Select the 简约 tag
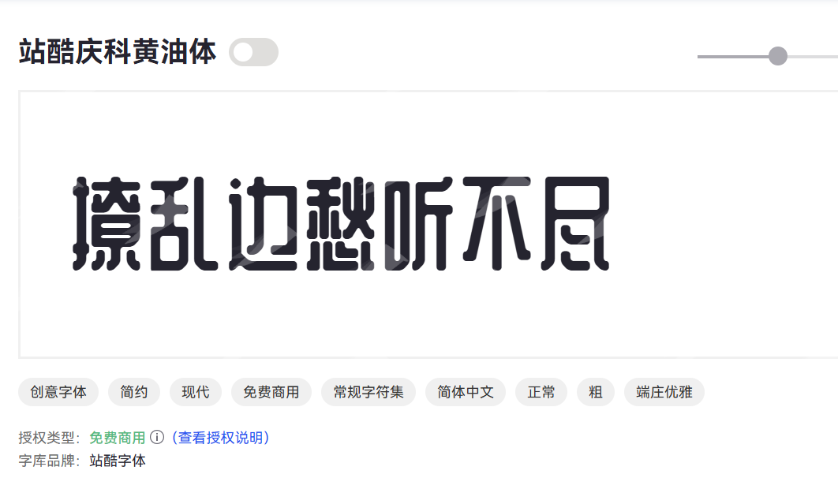This screenshot has height=504, width=838. point(133,392)
